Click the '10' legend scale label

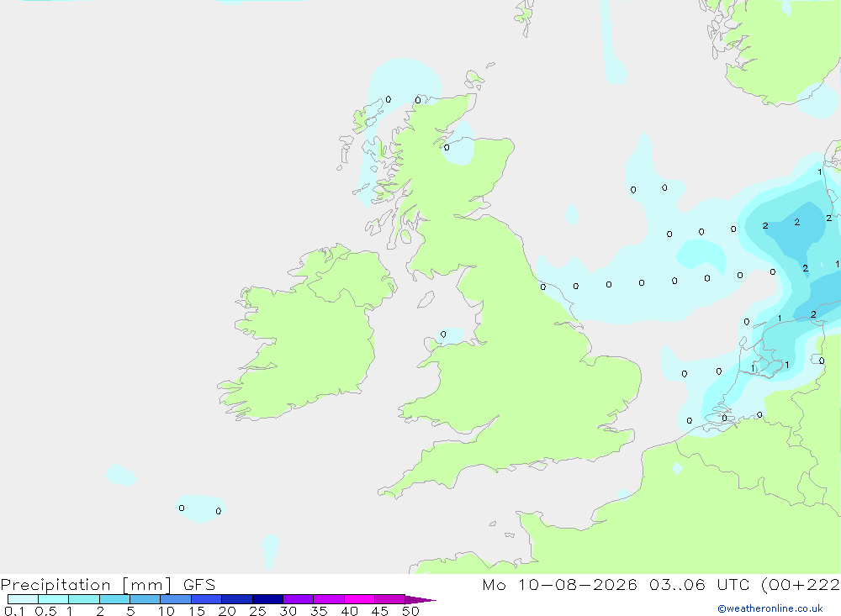(166, 611)
